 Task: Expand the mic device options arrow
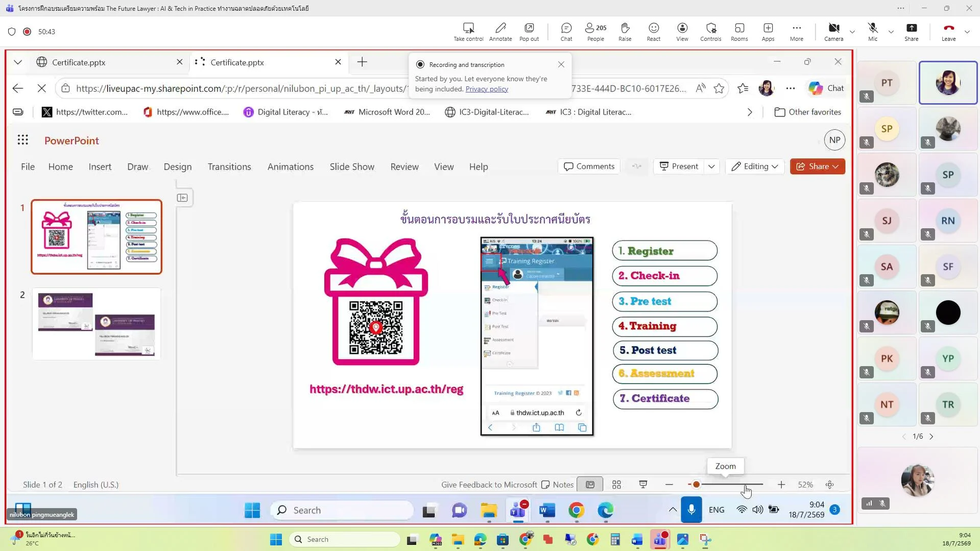tap(891, 32)
